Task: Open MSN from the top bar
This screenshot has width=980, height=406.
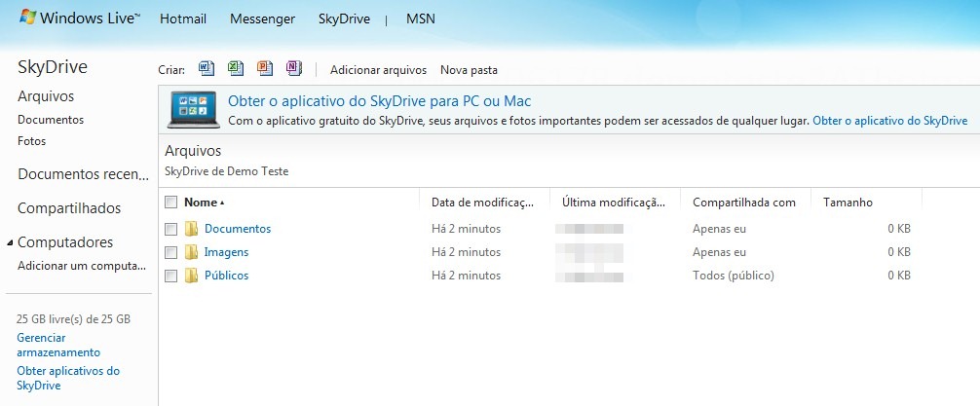Action: (x=421, y=19)
